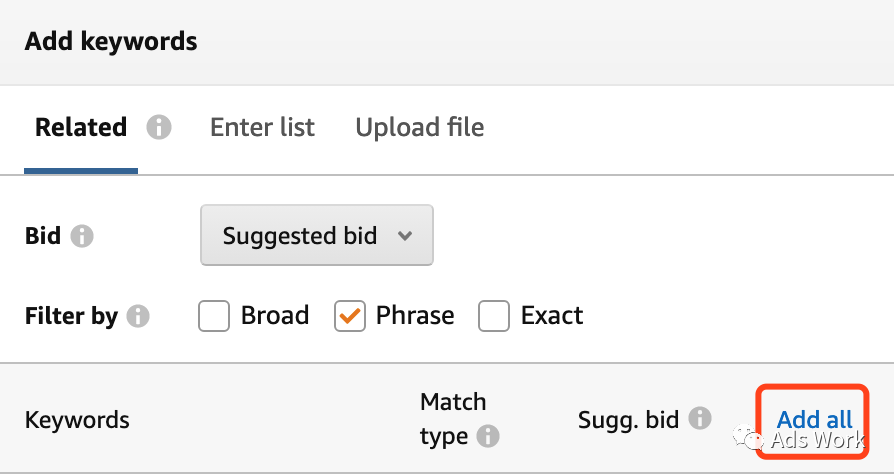Screen dimensions: 894x476
Task: Open the Suggested bid dropdown
Action: [316, 235]
